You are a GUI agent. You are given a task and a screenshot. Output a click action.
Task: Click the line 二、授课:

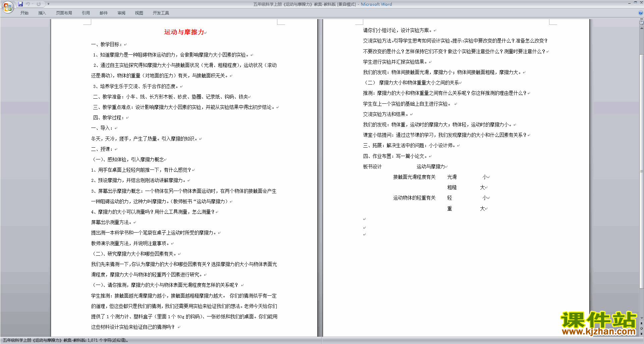pos(102,149)
